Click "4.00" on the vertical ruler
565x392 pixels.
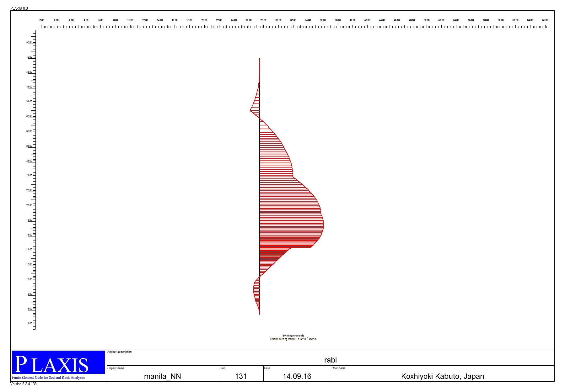tap(30, 324)
